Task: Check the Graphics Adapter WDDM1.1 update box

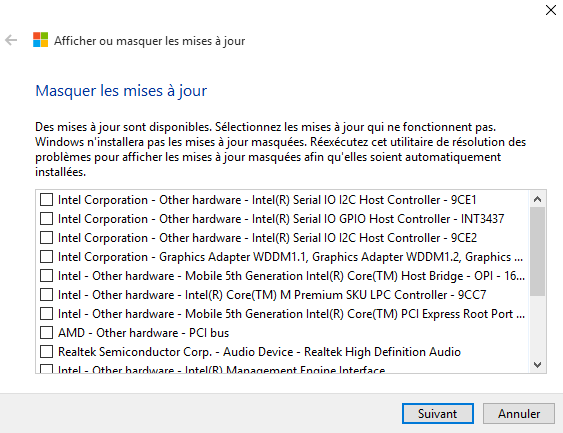Action: tap(46, 257)
